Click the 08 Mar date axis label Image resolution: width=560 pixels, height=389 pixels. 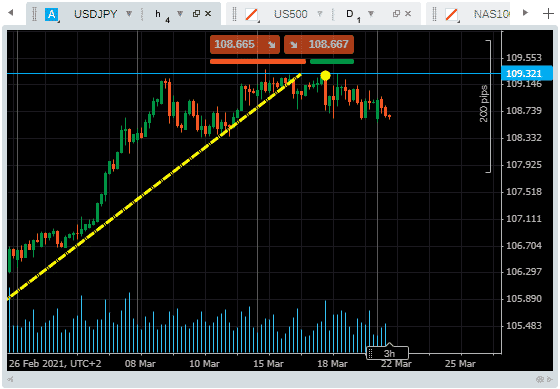[140, 364]
